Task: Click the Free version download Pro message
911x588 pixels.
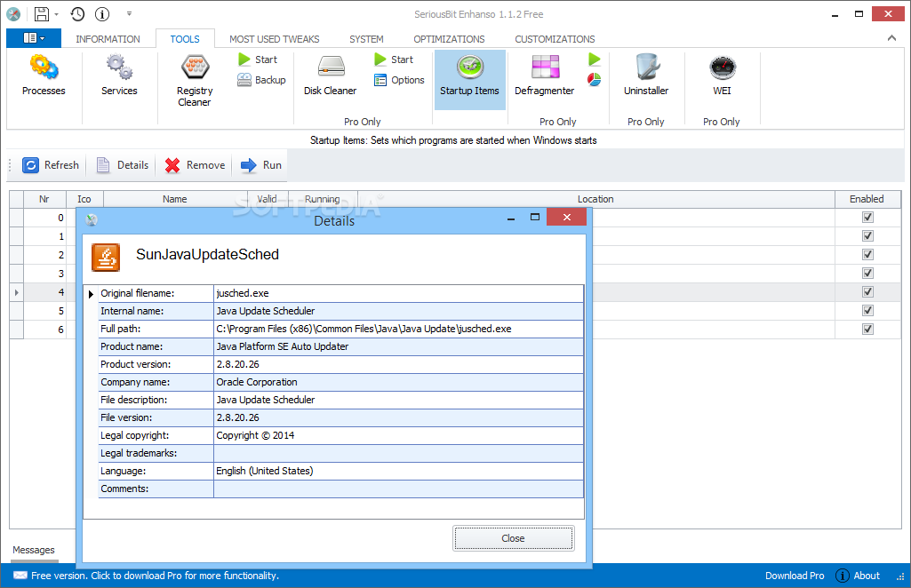Action: tap(156, 576)
